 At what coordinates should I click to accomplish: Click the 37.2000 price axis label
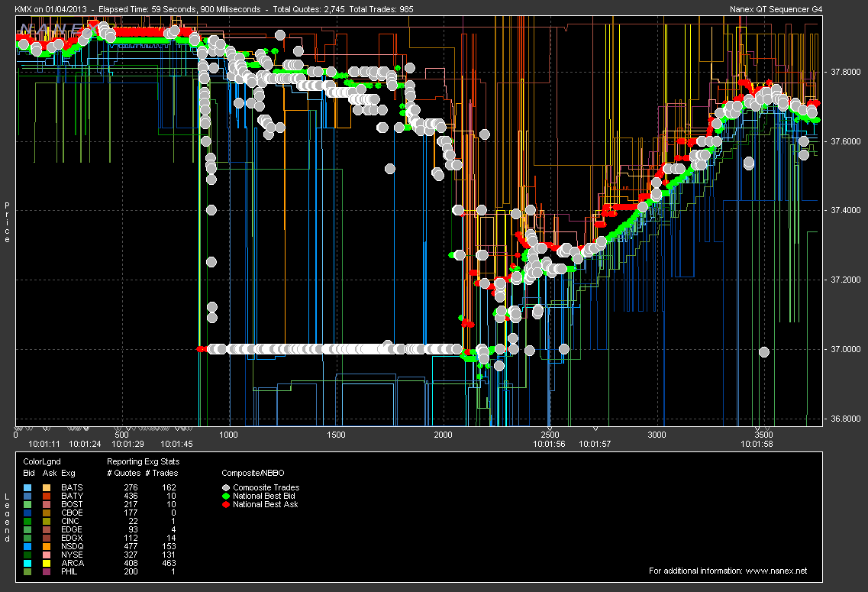(x=846, y=280)
